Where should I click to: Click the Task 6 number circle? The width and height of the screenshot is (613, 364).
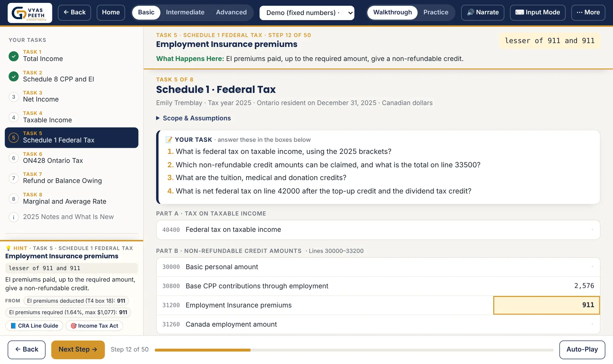[13, 158]
